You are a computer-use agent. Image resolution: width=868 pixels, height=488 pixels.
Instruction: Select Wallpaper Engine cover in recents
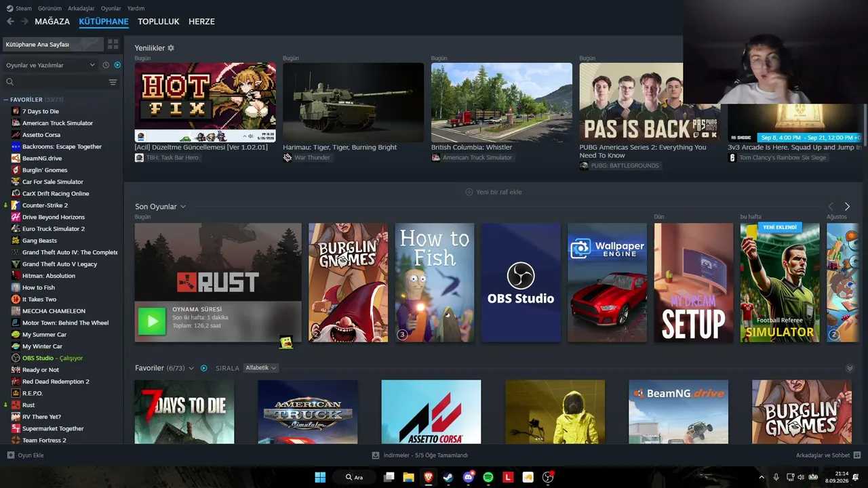click(607, 283)
